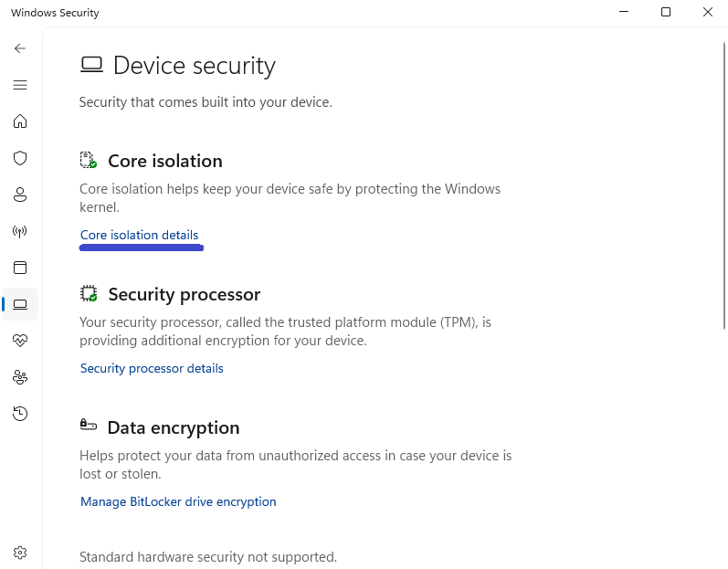The height and width of the screenshot is (569, 728).
Task: Select Device security laptop icon
Action: tap(20, 304)
